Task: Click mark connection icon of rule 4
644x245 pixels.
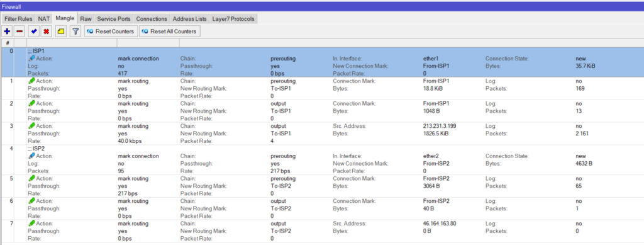Action: tap(31, 156)
